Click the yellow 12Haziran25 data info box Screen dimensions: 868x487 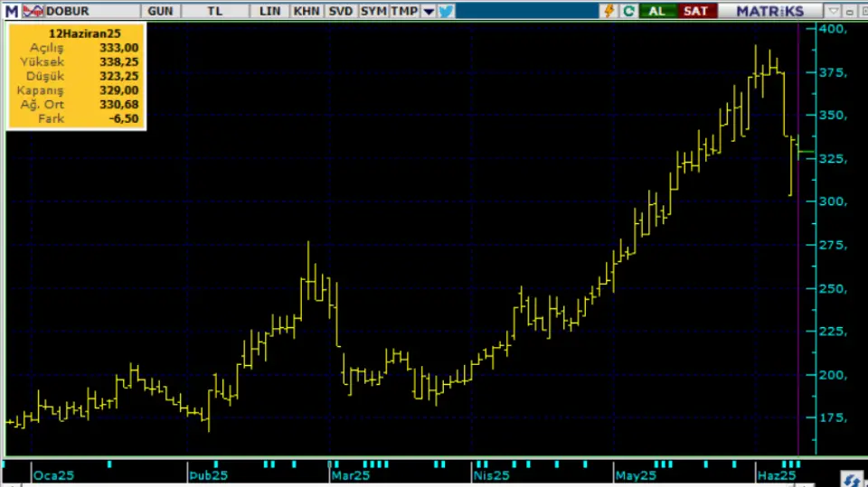[x=76, y=77]
